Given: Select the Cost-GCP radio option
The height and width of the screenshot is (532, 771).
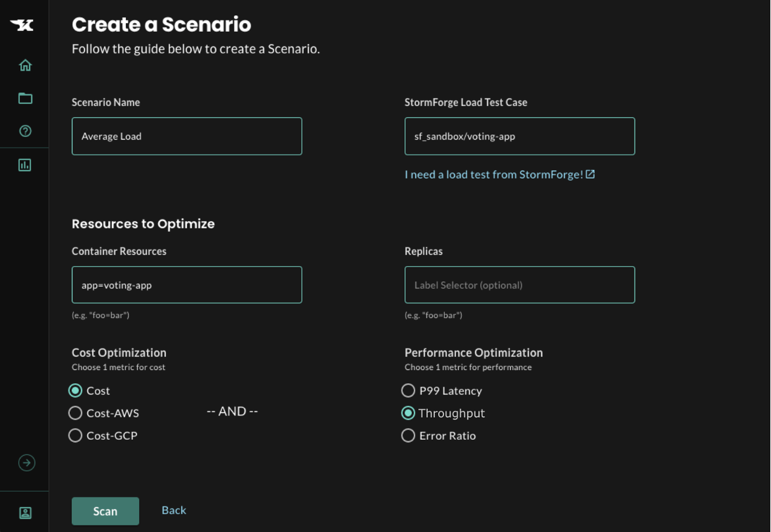Looking at the screenshot, I should [76, 435].
